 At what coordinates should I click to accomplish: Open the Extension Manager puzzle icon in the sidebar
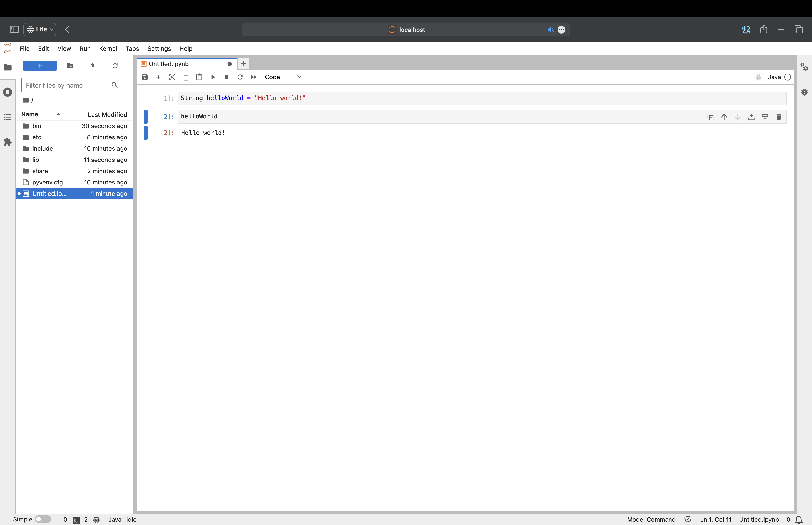[8, 142]
